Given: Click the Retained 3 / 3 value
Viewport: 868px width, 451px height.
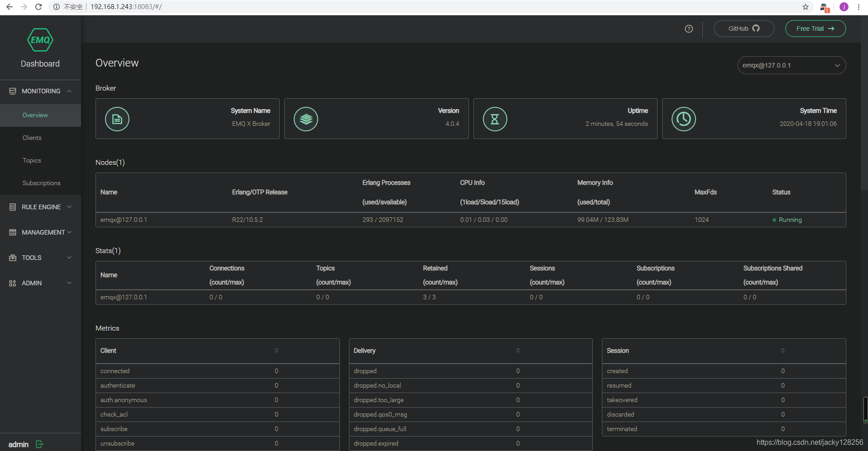Looking at the screenshot, I should click(429, 297).
